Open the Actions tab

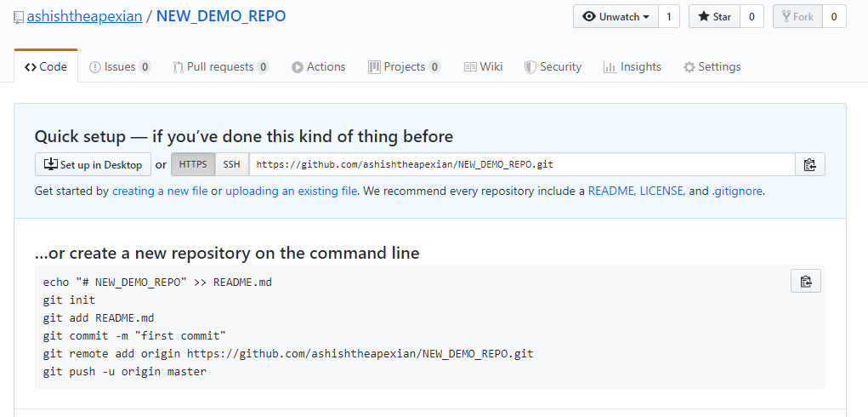(x=319, y=66)
